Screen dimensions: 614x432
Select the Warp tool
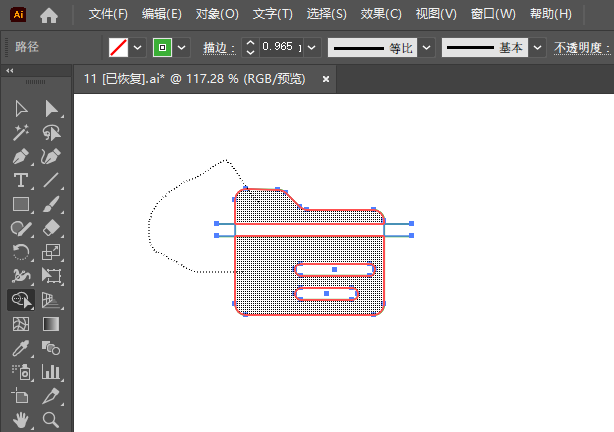point(21,276)
